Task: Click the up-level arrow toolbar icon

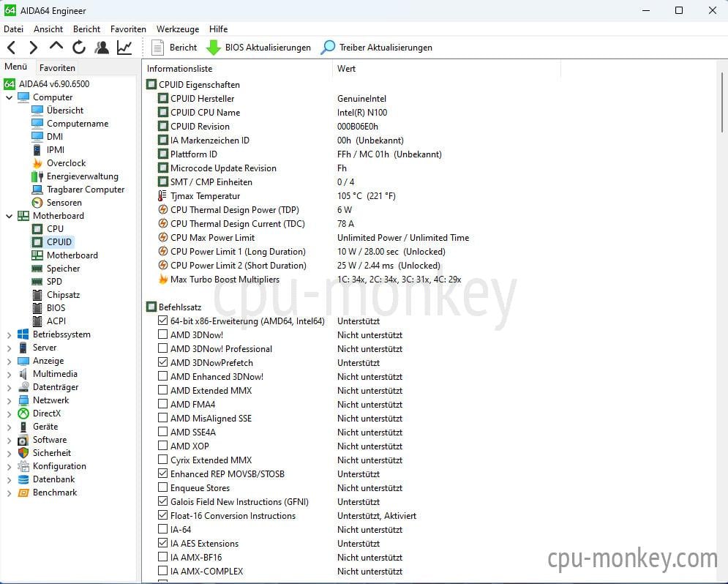Action: (x=56, y=46)
